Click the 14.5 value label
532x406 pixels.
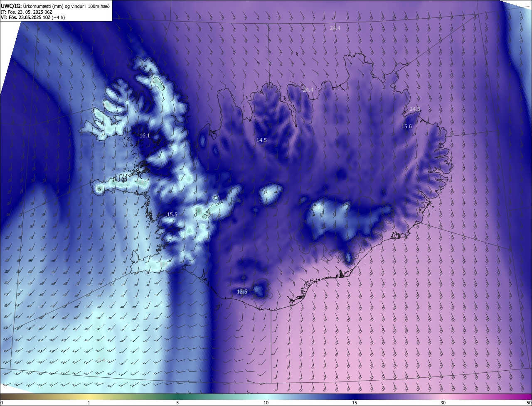(x=261, y=140)
